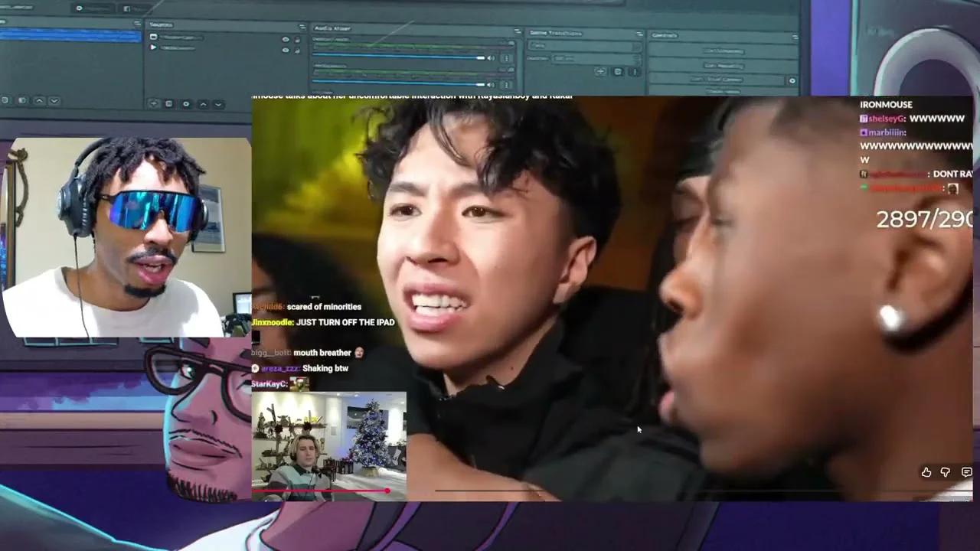
Task: Open first Audio Mixer channel options dots
Action: 506,58
